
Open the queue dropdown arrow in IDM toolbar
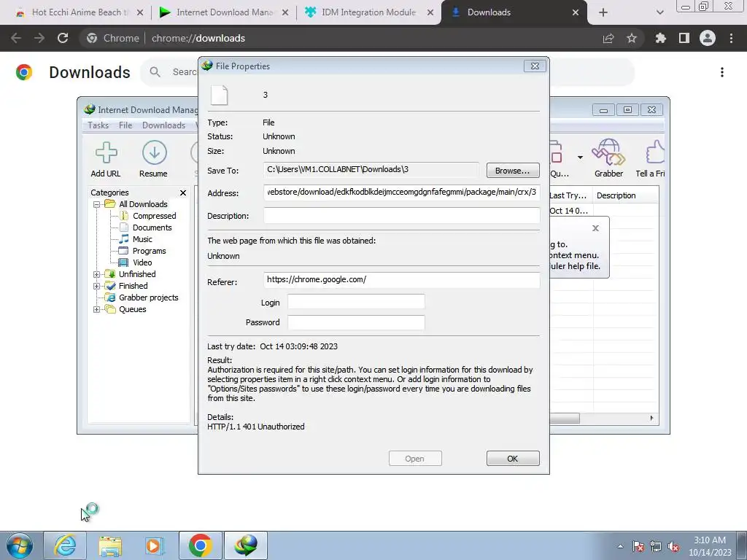[580, 157]
